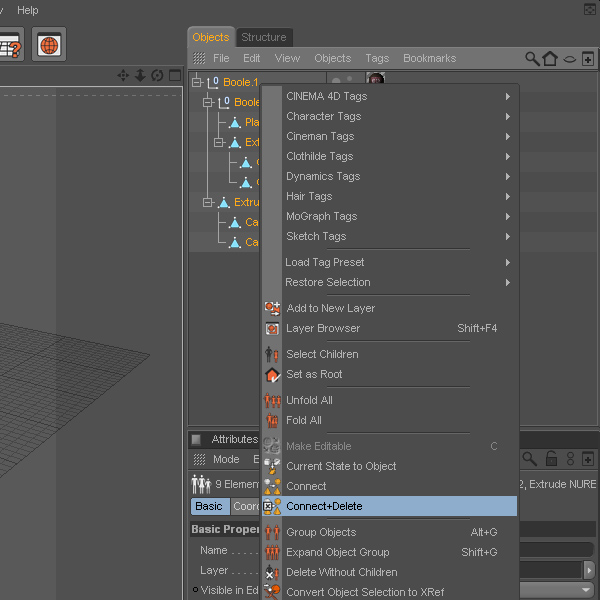This screenshot has height=600, width=600.
Task: Open the Cineman Tags submenu
Action: click(x=389, y=137)
